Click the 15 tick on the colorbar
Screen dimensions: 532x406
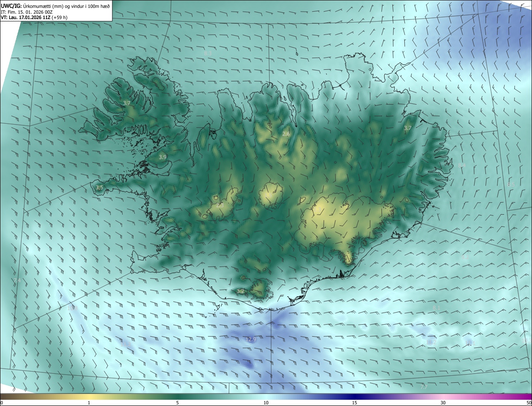[x=355, y=403]
